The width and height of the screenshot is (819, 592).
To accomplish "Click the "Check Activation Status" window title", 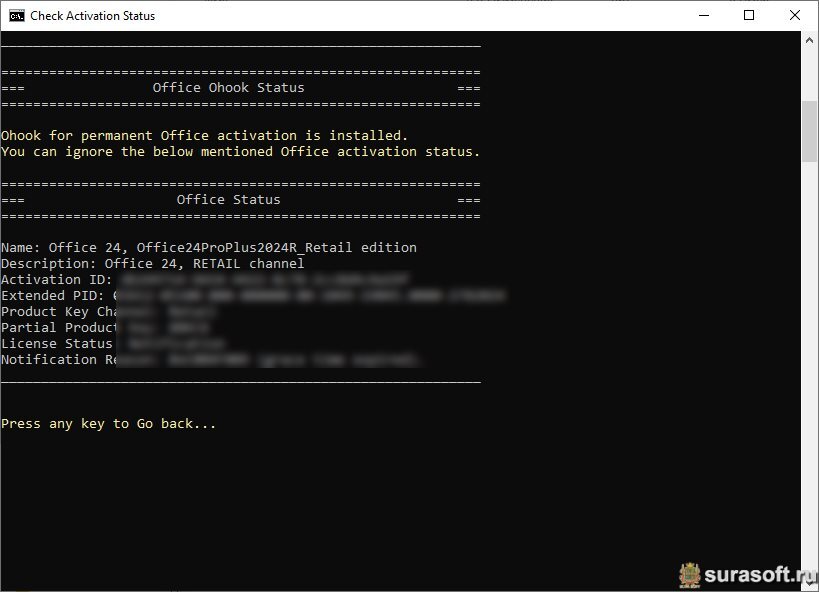I will click(x=92, y=16).
